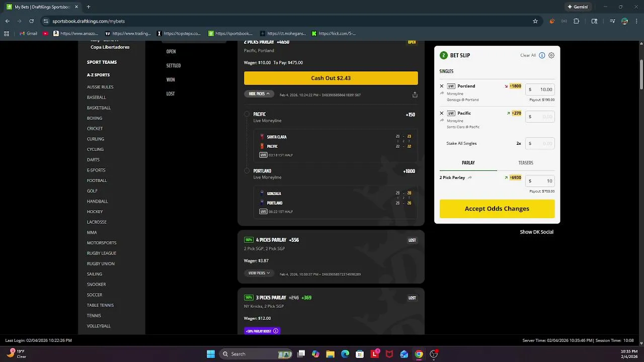Screen dimensions: 644x362
Task: Expand View Picks on the 4 picks parlay
Action: [259, 274]
